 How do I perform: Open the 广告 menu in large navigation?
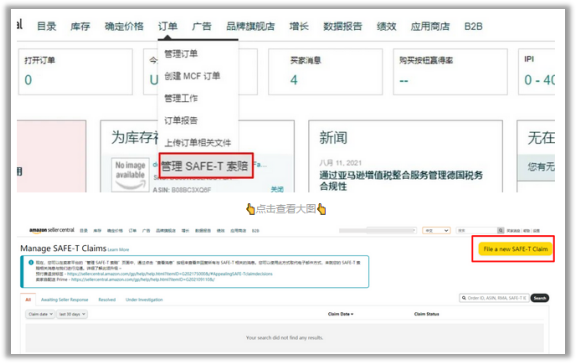tap(202, 26)
